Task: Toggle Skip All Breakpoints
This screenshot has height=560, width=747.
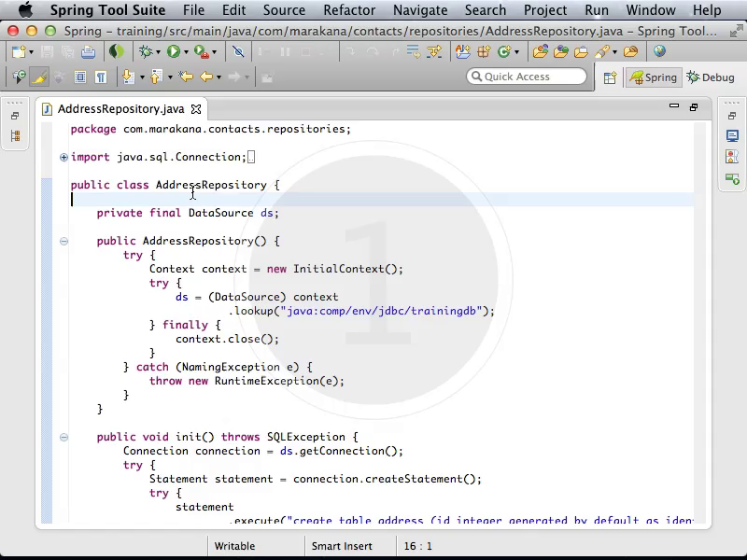Action: coord(238,51)
